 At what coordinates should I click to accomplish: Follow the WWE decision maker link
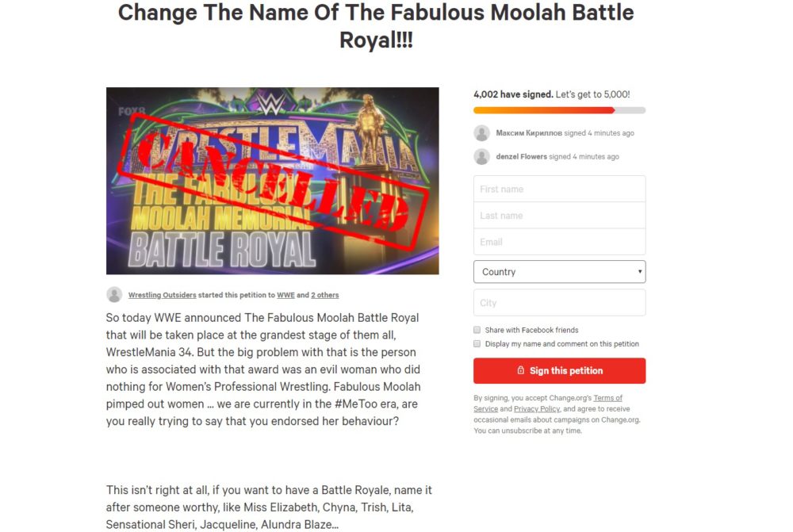coord(285,295)
